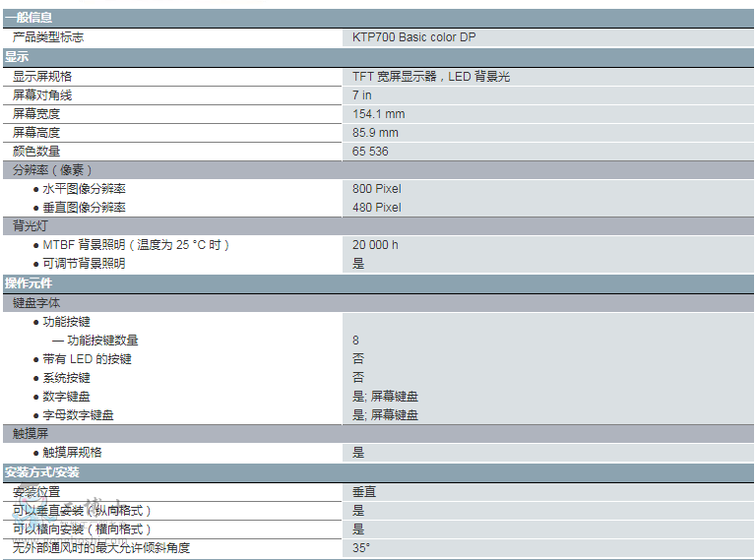This screenshot has height=560, width=756.
Task: Click the "安装方式/安装" section header
Action: point(42,471)
